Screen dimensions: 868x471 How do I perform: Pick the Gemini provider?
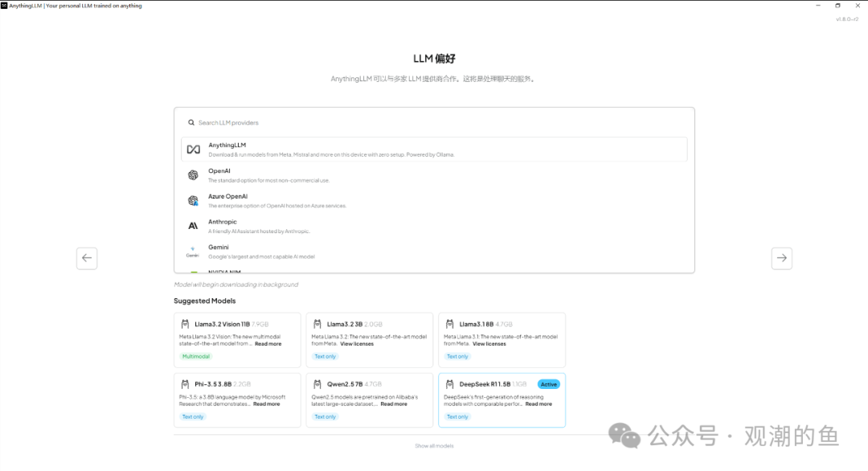(x=434, y=252)
